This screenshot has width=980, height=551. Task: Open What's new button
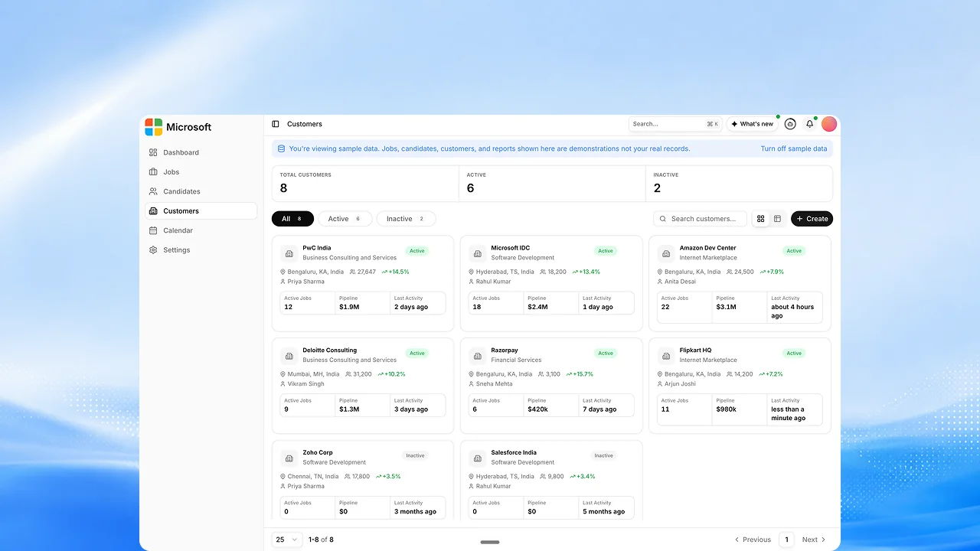(x=752, y=124)
